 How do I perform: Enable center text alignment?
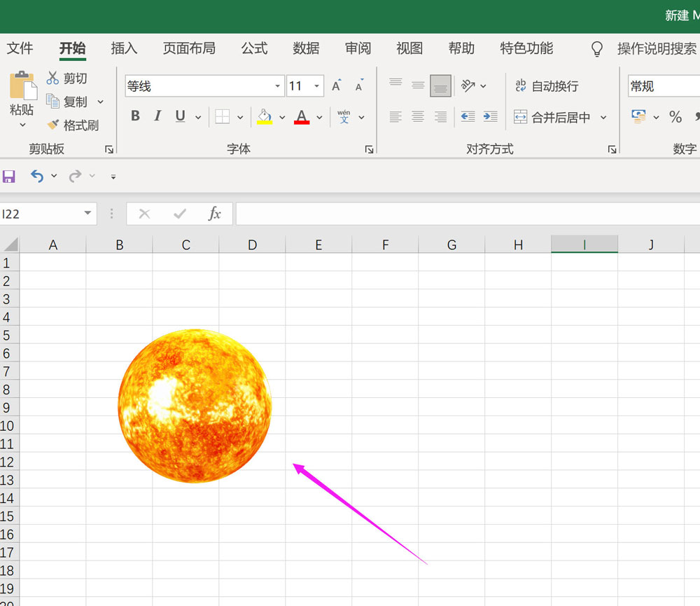[x=418, y=117]
